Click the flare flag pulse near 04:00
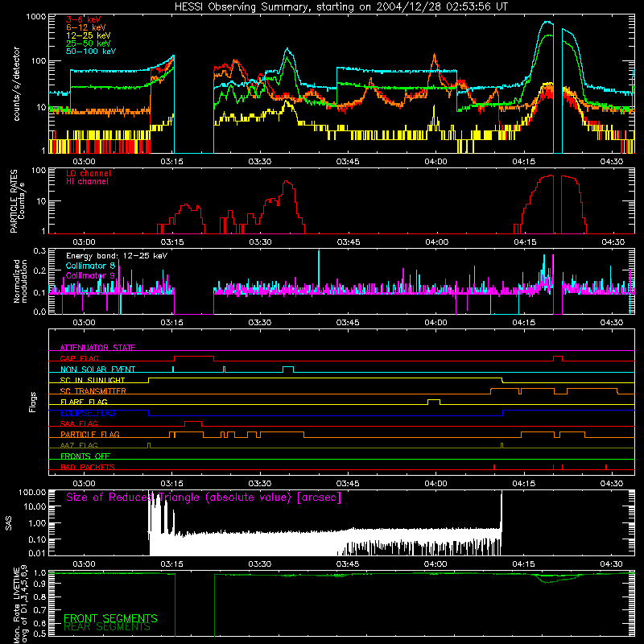The image size is (644, 644). (434, 401)
